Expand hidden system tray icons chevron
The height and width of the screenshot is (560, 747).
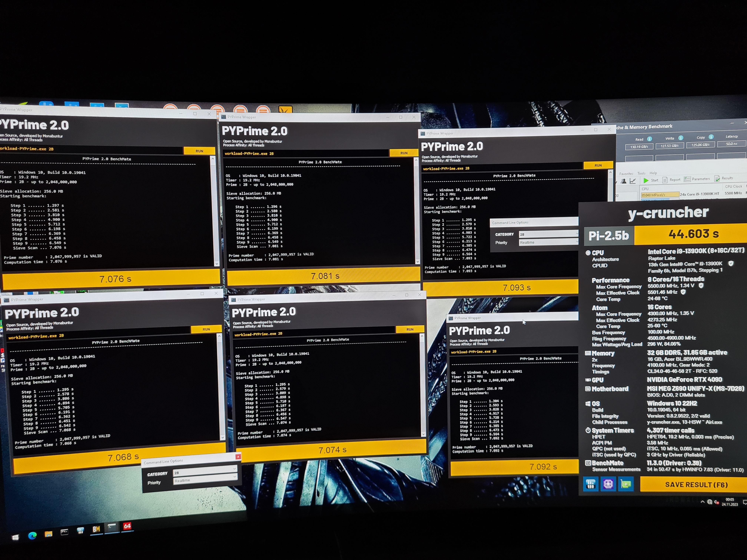(x=702, y=502)
